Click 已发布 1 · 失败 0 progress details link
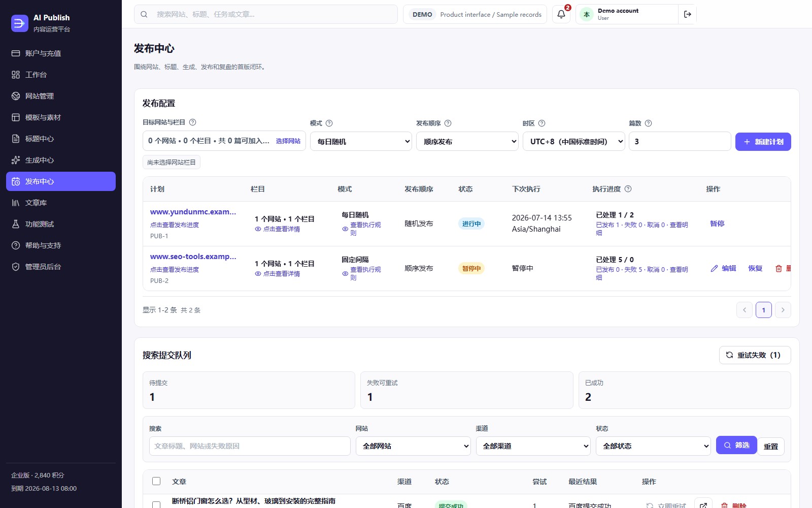This screenshot has width=812, height=508. tap(642, 229)
